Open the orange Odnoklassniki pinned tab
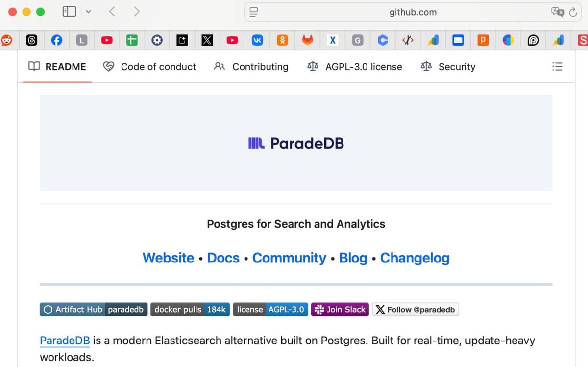Screen dimensions: 588x367 [282, 40]
